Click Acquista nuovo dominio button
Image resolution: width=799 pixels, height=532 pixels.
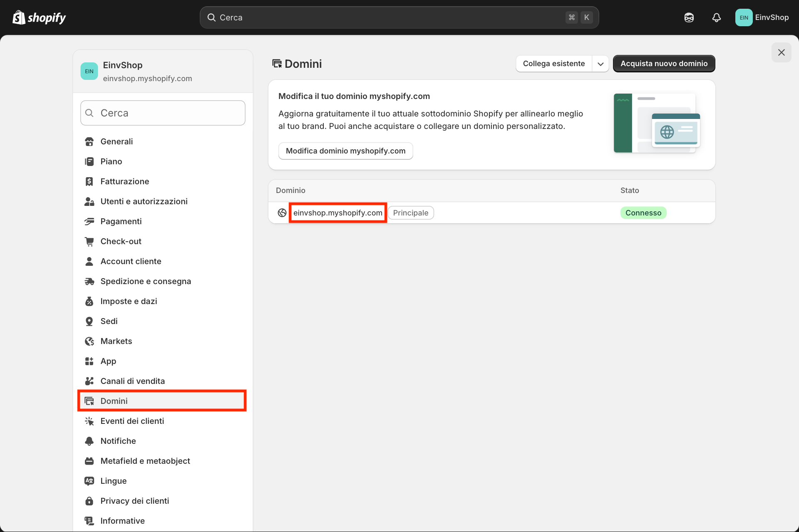664,63
